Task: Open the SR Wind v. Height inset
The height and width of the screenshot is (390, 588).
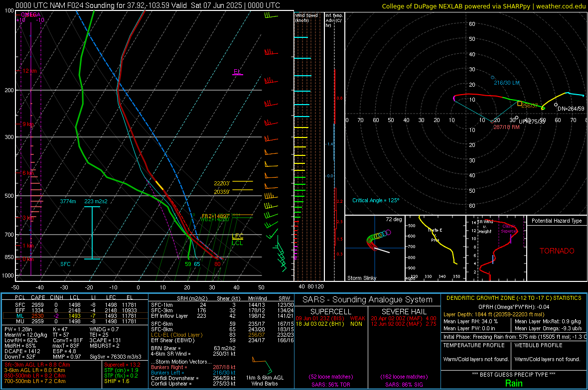Action: [x=496, y=248]
